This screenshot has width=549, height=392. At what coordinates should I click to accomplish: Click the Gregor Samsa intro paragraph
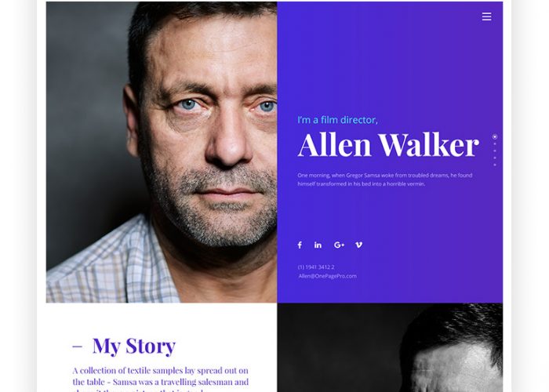point(385,180)
